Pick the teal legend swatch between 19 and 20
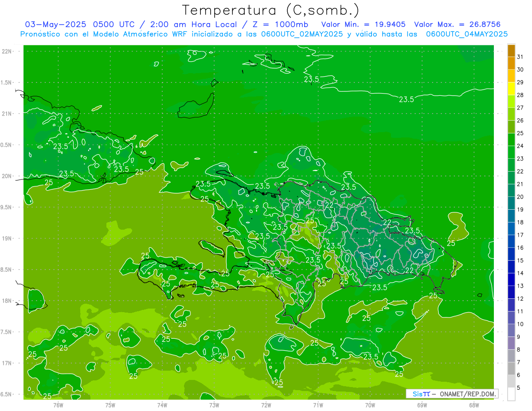This screenshot has width=532, height=411. 511,203
